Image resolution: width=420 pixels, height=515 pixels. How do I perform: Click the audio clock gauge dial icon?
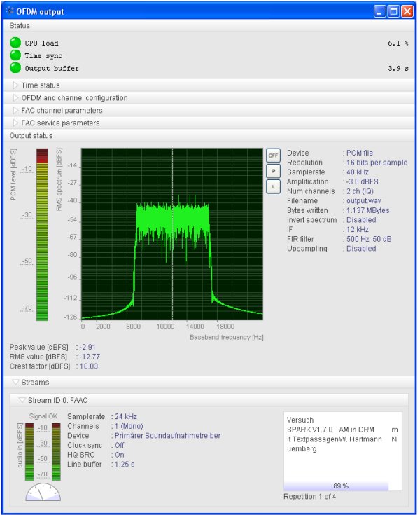click(43, 493)
